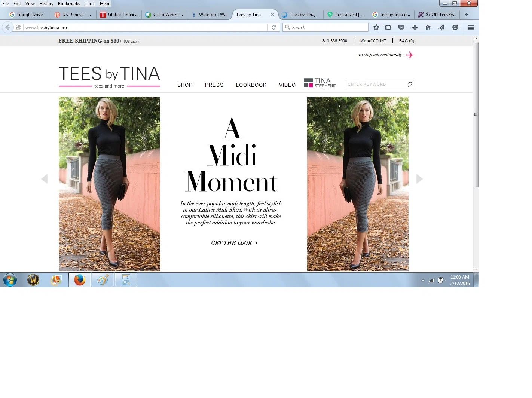Open the bookmarks list icon
This screenshot has height=398, width=532.
[388, 27]
